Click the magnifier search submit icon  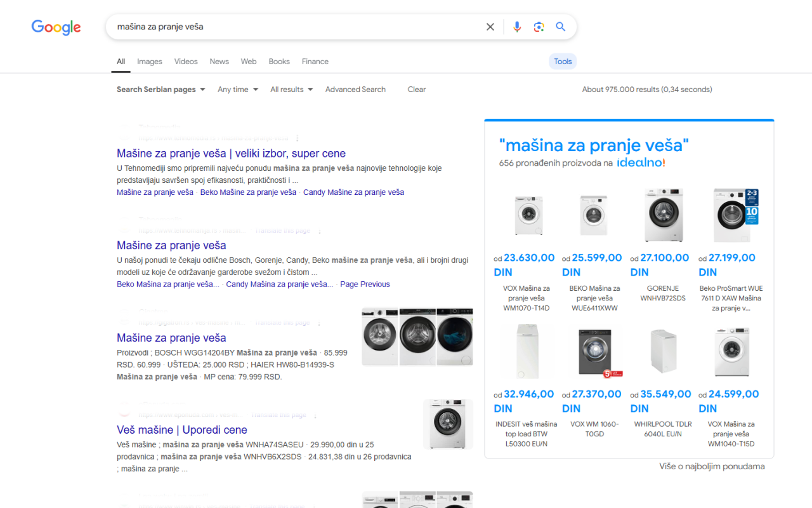[x=561, y=27]
